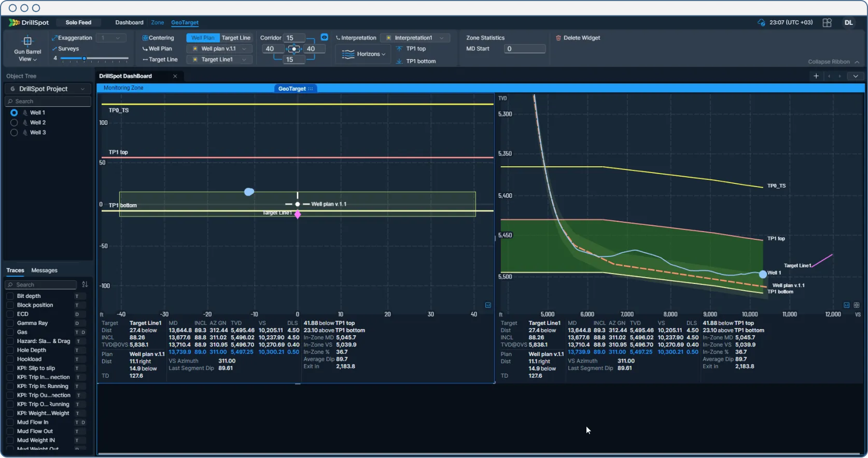Enable the Gamma Ray trace checkbox
The image size is (868, 458).
coord(10,323)
